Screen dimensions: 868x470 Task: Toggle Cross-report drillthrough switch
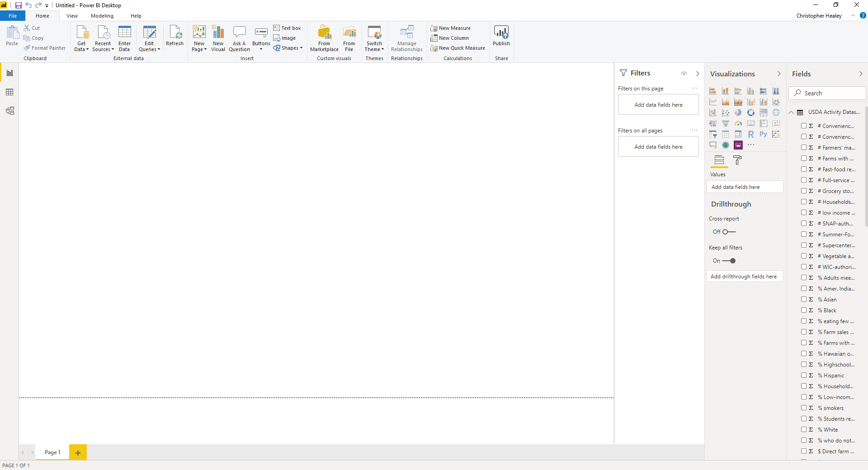tap(729, 232)
